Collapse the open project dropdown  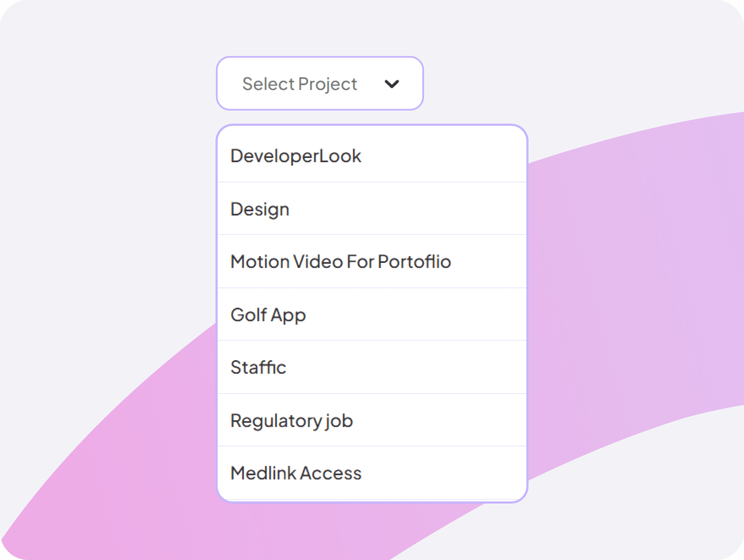(319, 83)
